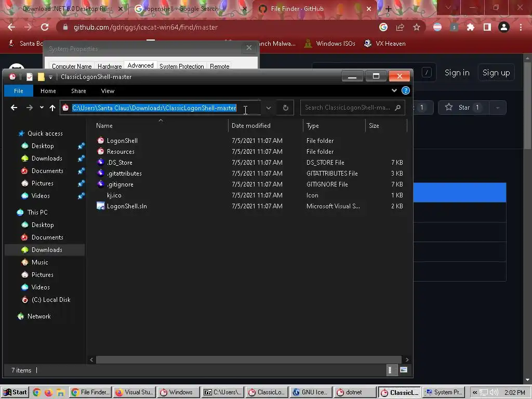
Task: Open a new Chrome tab
Action: (388, 9)
